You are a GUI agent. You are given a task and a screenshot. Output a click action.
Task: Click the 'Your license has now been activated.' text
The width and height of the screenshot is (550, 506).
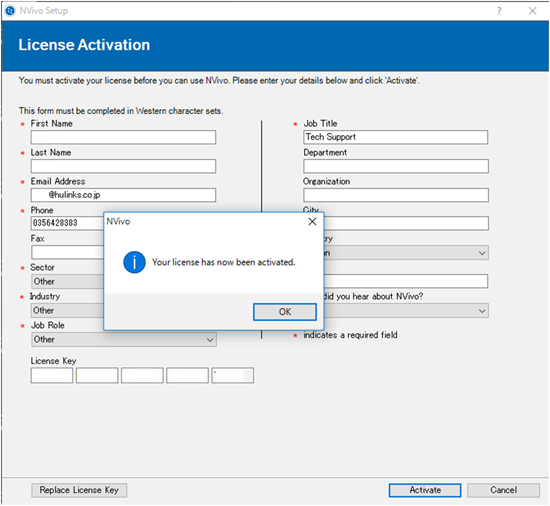(223, 262)
